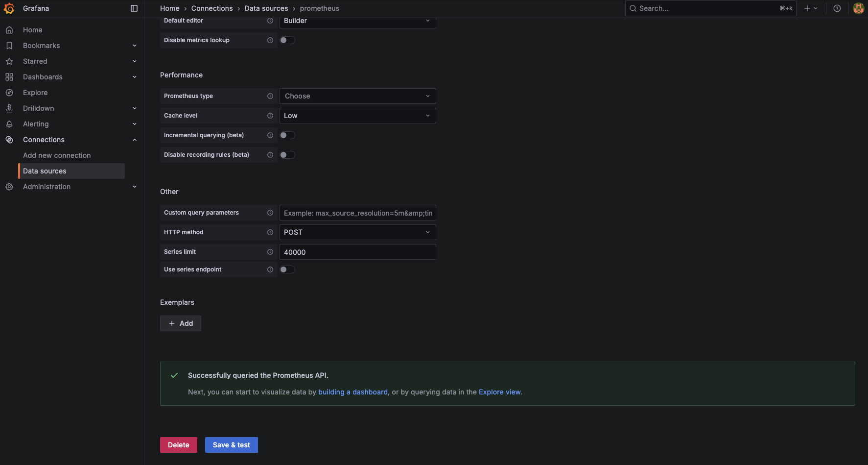Expand the Administration section chevron

tap(135, 187)
